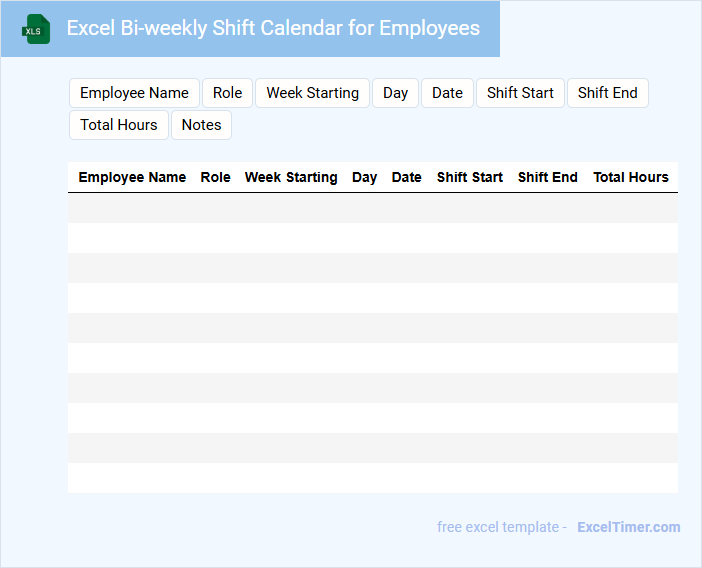Select the Shift Start column header
The width and height of the screenshot is (702, 568).
click(x=470, y=177)
